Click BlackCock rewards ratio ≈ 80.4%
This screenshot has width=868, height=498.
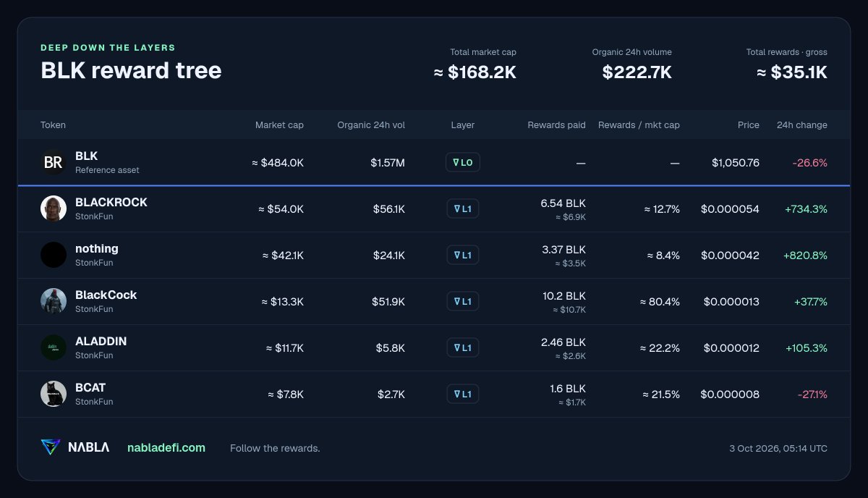[660, 302]
